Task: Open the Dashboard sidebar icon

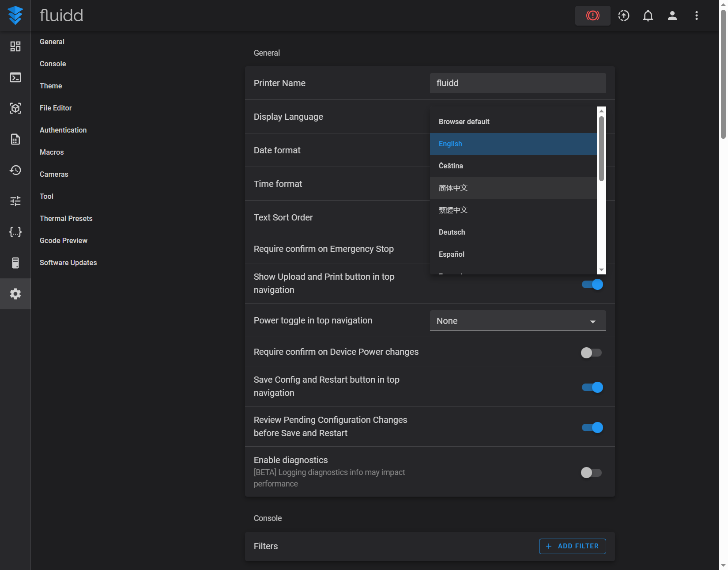Action: [x=15, y=46]
